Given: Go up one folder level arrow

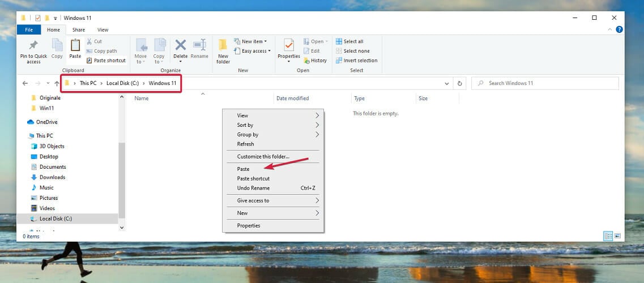Looking at the screenshot, I should 57,83.
